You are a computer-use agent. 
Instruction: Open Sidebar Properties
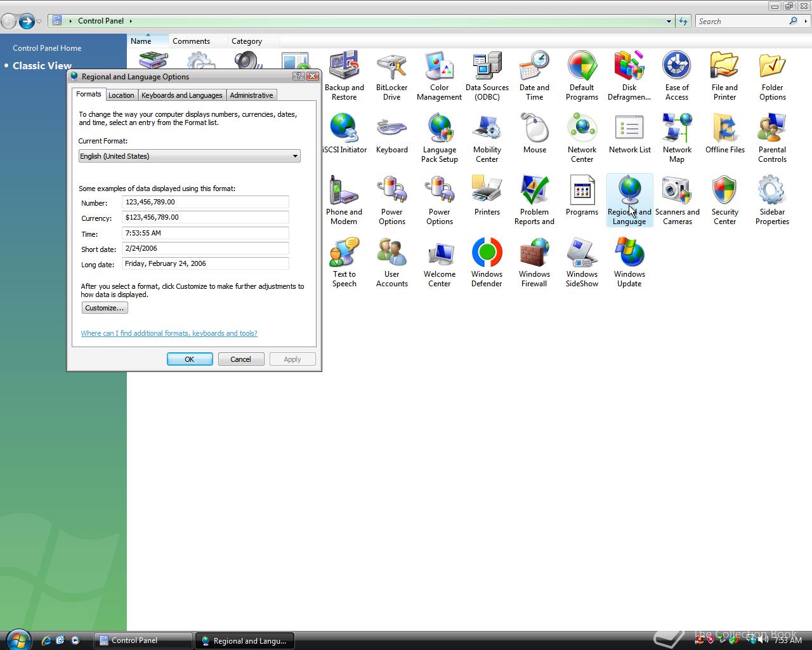click(772, 201)
